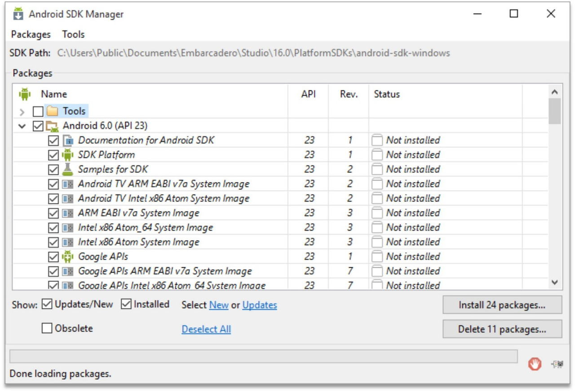Screen dimensions: 575x392
Task: Enable the Obsolete filter checkbox
Action: tap(47, 328)
